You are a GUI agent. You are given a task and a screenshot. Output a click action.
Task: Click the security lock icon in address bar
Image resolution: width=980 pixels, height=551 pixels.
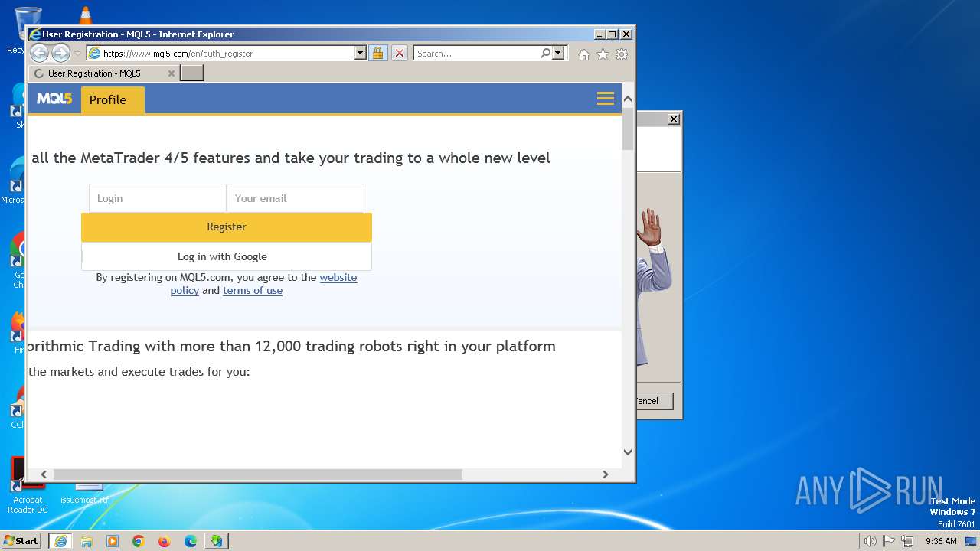pyautogui.click(x=377, y=53)
